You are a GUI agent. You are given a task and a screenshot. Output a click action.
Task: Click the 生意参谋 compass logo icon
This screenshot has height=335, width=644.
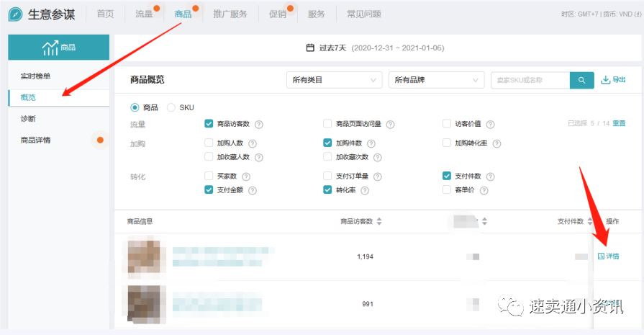click(15, 14)
